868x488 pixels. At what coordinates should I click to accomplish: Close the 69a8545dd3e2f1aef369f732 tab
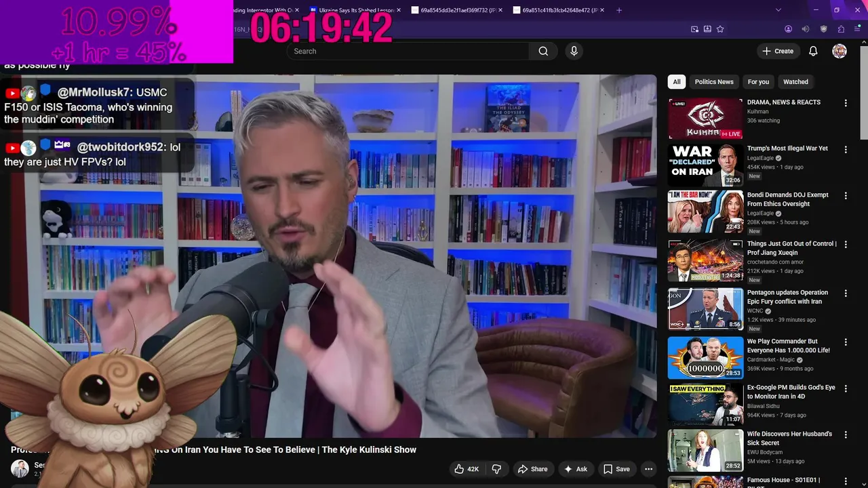tap(500, 10)
